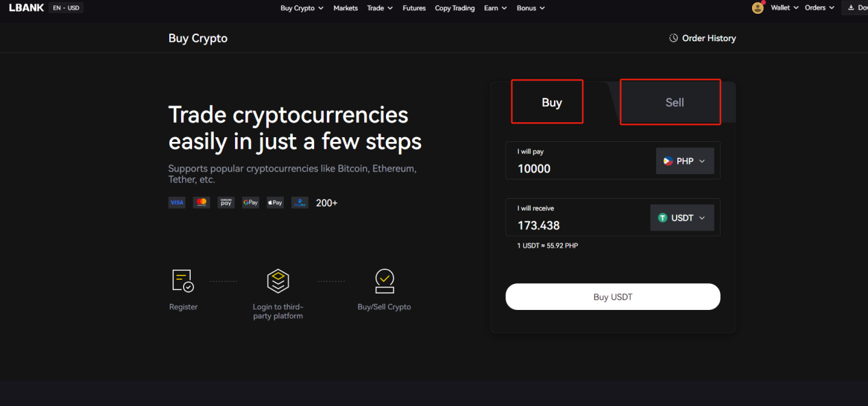868x406 pixels.
Task: Click the Google Pay icon
Action: tap(250, 202)
